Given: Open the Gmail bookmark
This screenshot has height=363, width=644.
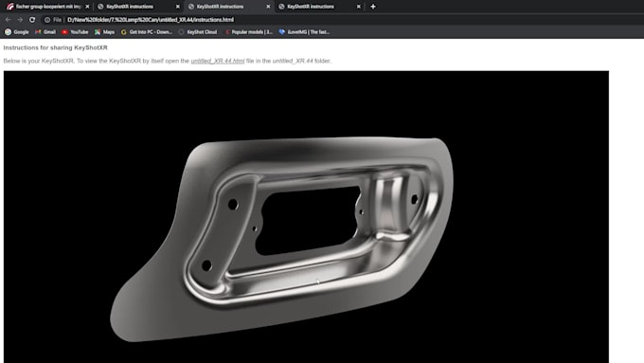Looking at the screenshot, I should (45, 32).
